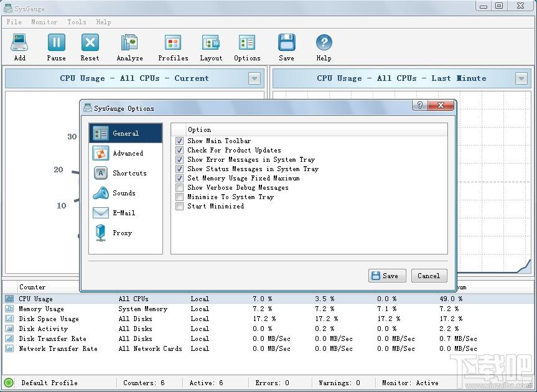
Task: Click the Disk Space Usage row icon
Action: (9, 319)
